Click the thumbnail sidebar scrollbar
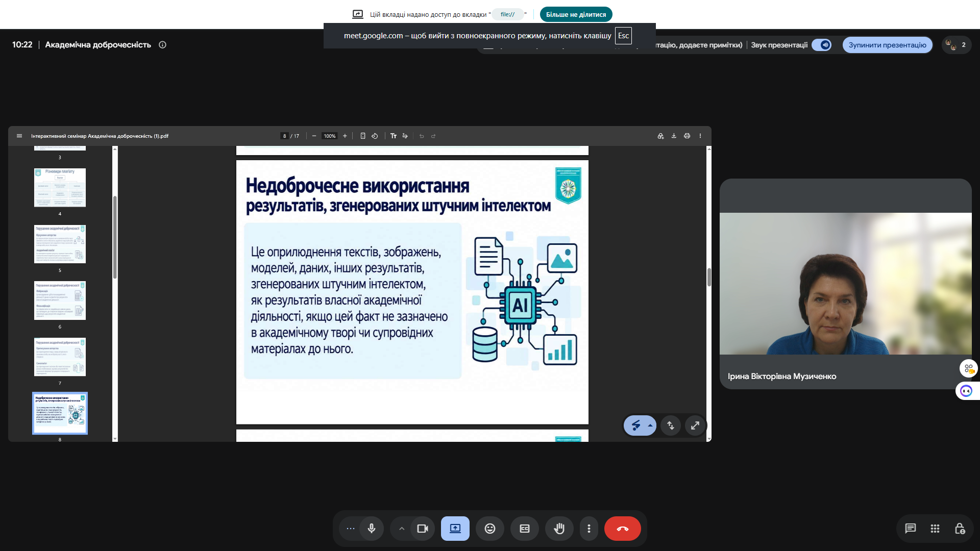Image resolution: width=980 pixels, height=551 pixels. [x=115, y=237]
